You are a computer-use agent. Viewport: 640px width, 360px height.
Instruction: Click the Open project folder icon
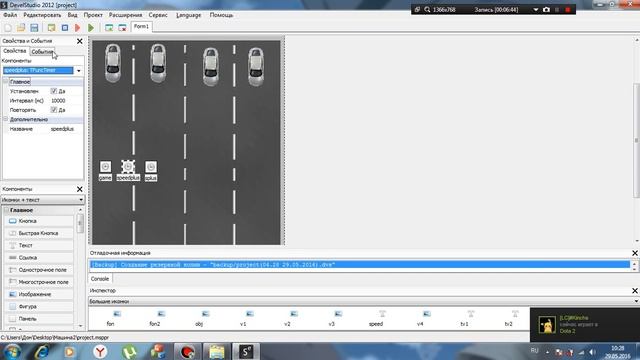21,28
